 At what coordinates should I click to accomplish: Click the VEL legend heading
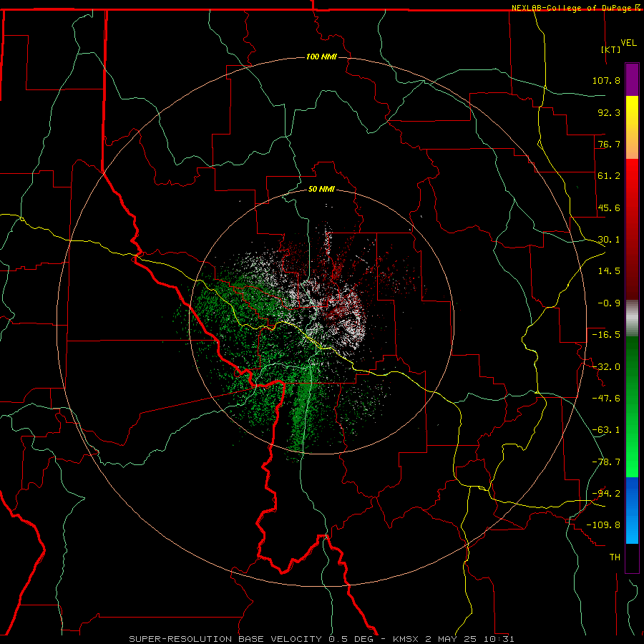tap(628, 43)
